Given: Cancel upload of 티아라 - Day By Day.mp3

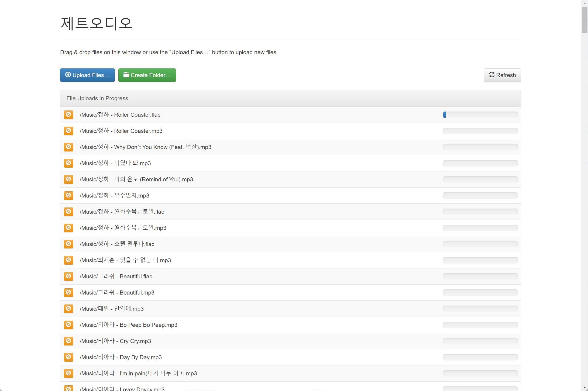Looking at the screenshot, I should pyautogui.click(x=68, y=357).
